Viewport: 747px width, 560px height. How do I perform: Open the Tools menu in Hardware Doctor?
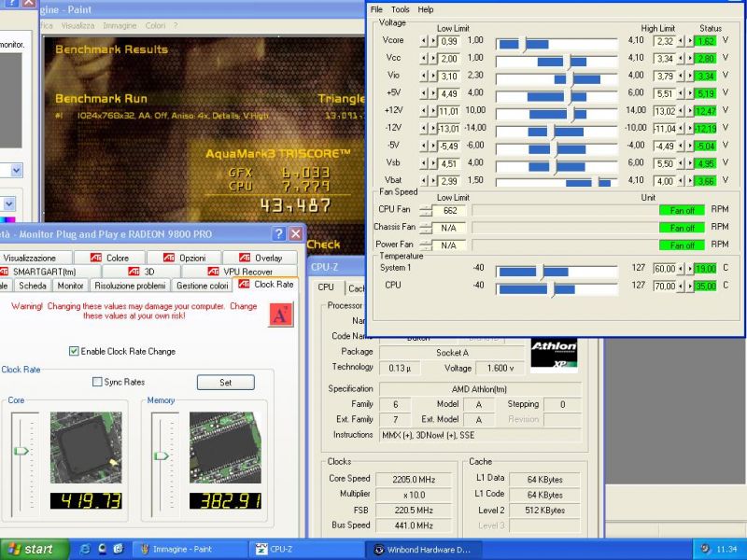(x=401, y=9)
